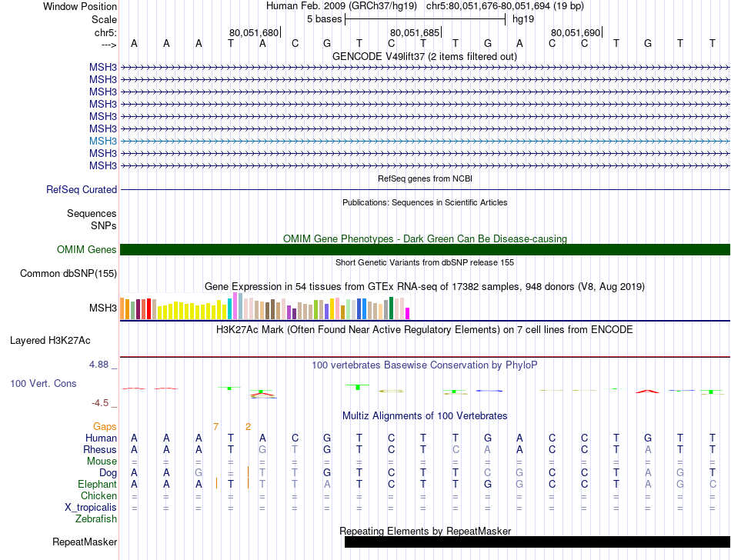The image size is (731, 560).
Task: Click the black RepeatMasker element bar
Action: click(x=536, y=542)
